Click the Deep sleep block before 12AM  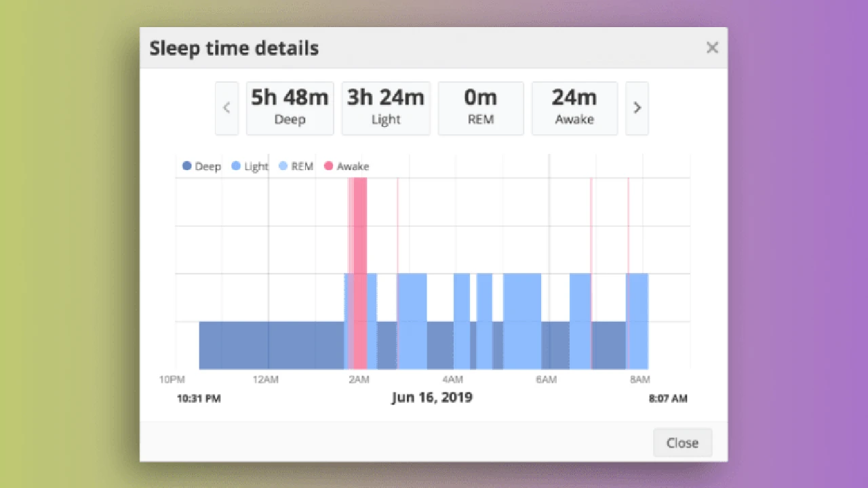pyautogui.click(x=234, y=346)
